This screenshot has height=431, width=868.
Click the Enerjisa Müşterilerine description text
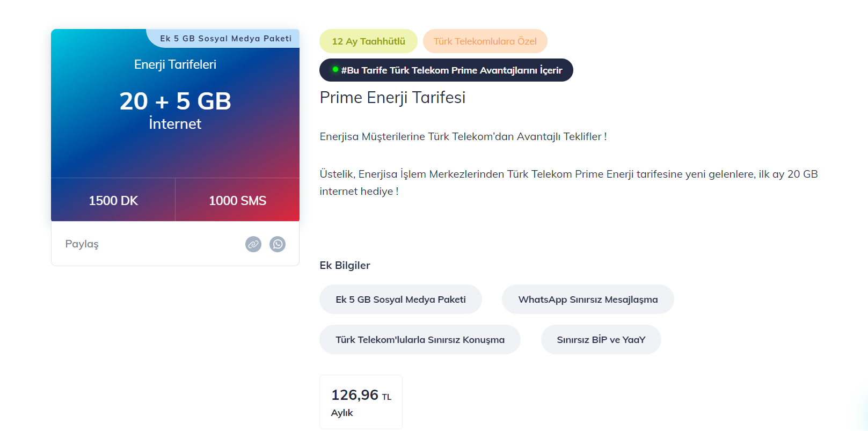tap(463, 136)
